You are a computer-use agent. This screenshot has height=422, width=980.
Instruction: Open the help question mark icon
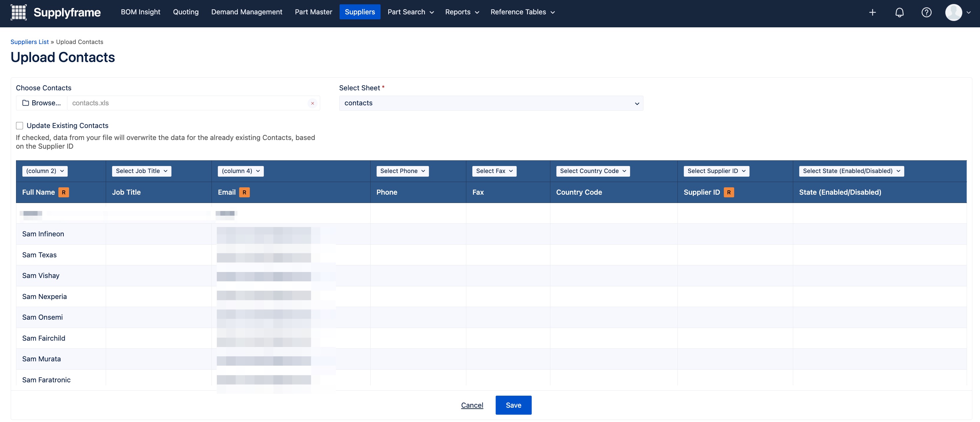(926, 13)
